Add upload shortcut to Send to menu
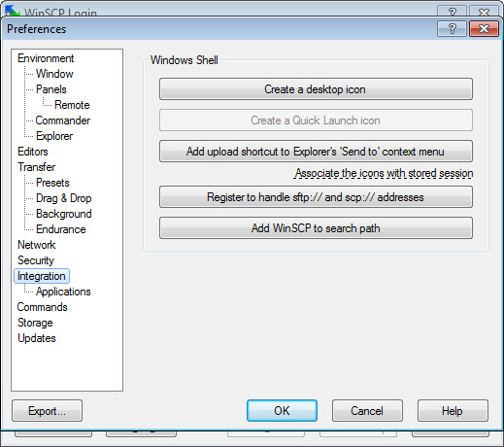The image size is (504, 447). pyautogui.click(x=316, y=152)
